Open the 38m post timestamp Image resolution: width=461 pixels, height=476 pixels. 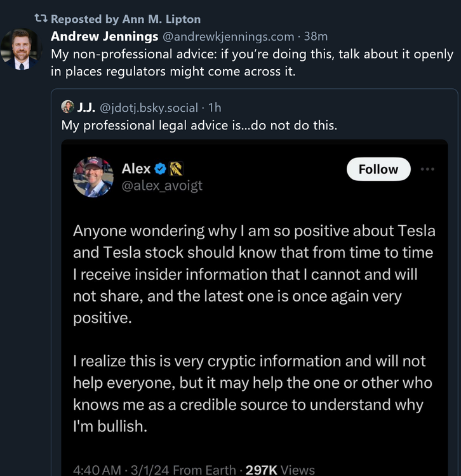[316, 36]
